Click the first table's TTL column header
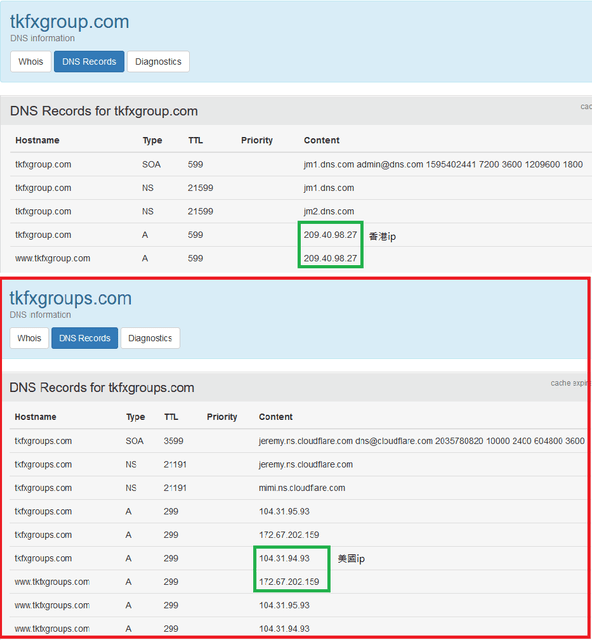The height and width of the screenshot is (640, 592). click(x=195, y=140)
